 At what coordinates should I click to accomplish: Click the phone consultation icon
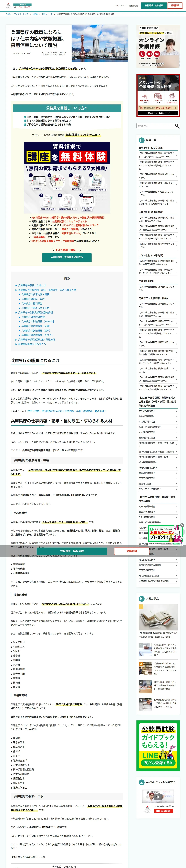pos(142,54)
